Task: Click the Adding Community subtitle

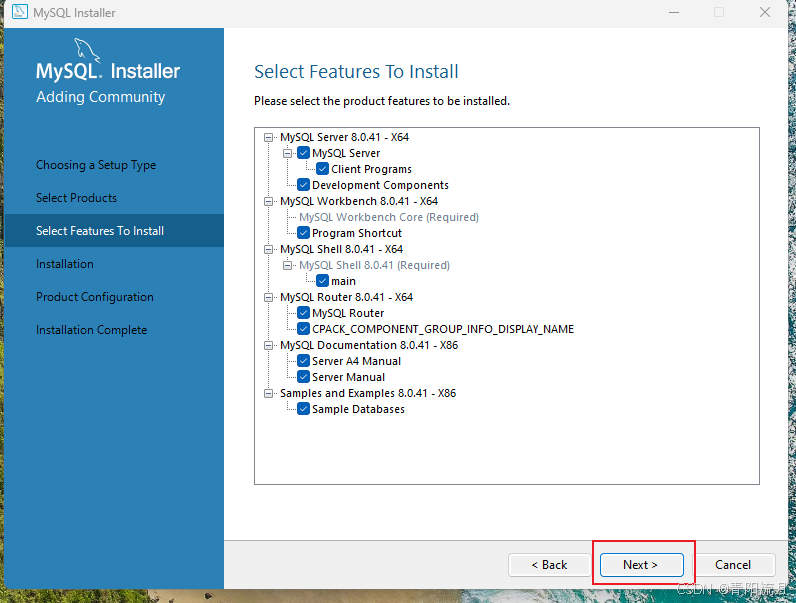Action: [101, 96]
